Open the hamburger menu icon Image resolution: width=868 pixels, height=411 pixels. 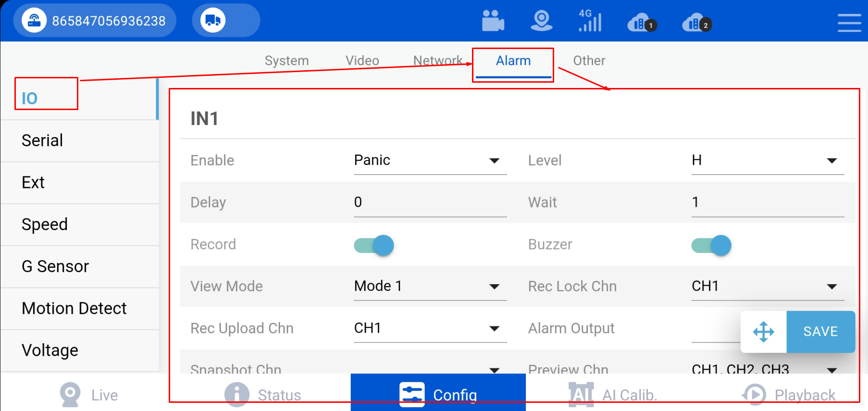[849, 23]
